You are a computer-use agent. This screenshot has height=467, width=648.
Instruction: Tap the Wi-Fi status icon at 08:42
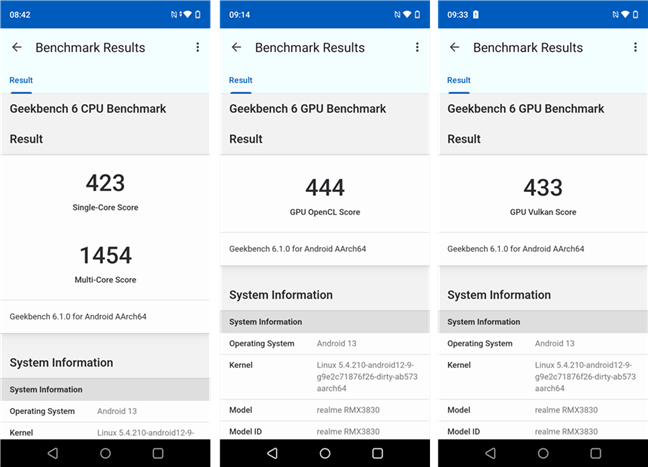188,14
